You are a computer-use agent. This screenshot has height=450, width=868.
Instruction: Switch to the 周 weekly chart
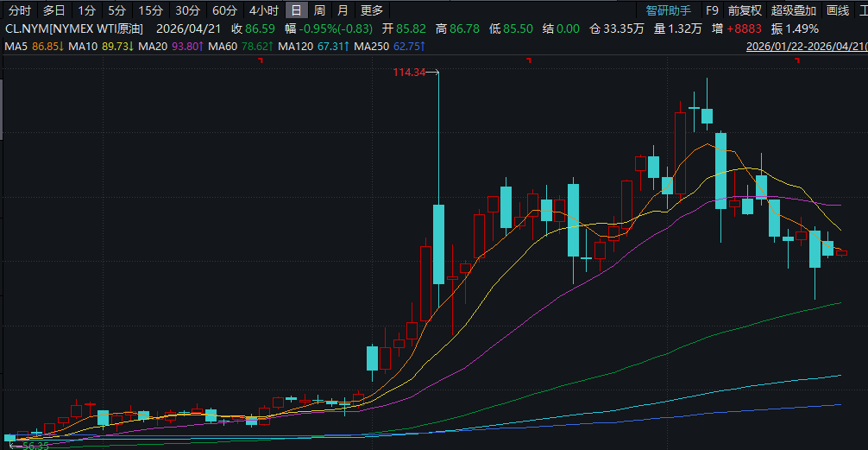(x=319, y=10)
